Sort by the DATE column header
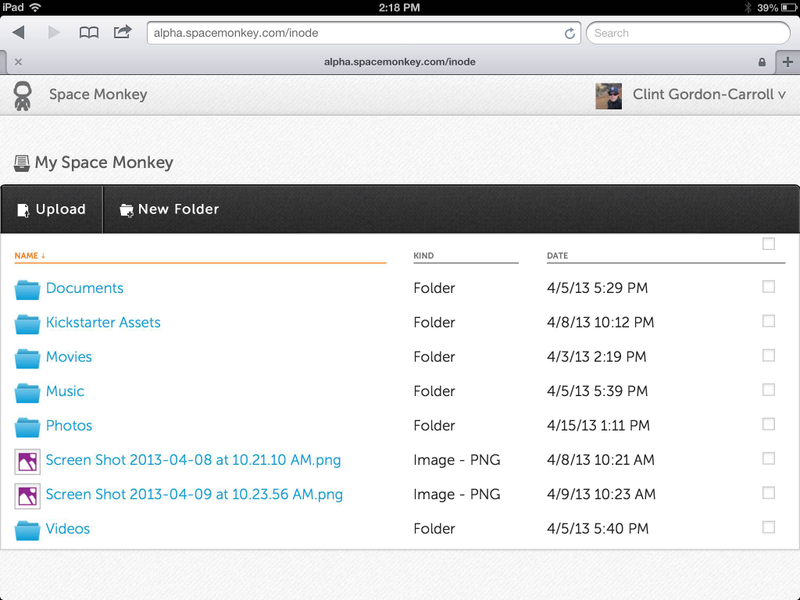The image size is (800, 600). 557,256
